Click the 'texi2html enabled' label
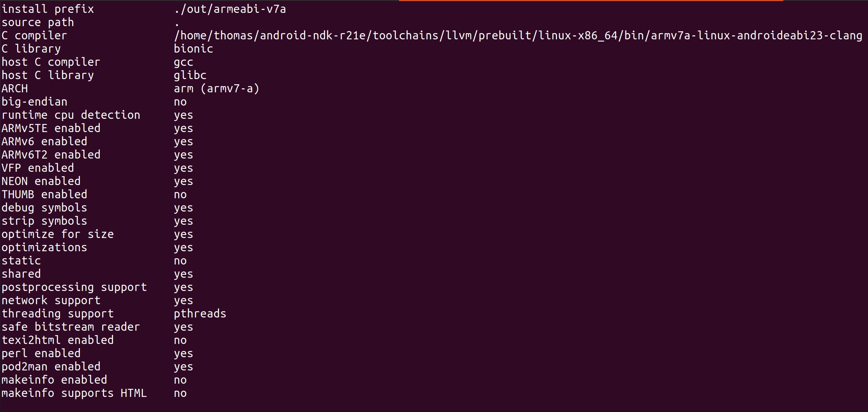The image size is (868, 412). pyautogui.click(x=57, y=340)
